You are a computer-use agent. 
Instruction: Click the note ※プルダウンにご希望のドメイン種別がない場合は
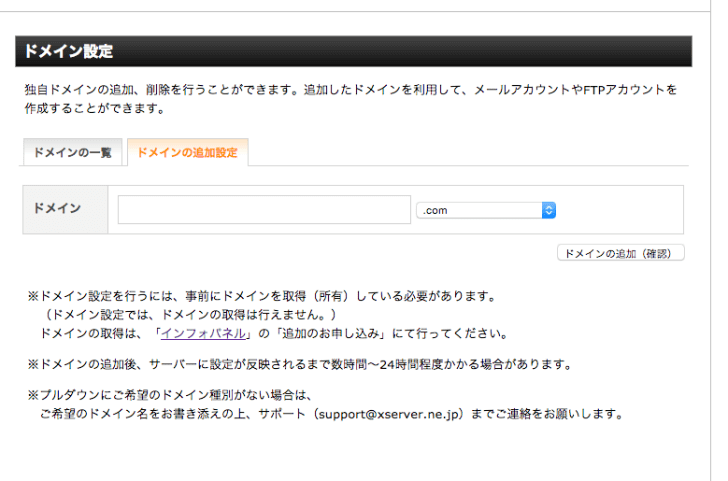(x=170, y=395)
